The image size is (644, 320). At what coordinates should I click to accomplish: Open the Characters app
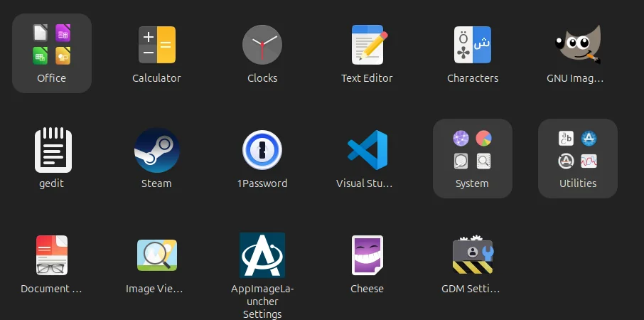(x=473, y=46)
